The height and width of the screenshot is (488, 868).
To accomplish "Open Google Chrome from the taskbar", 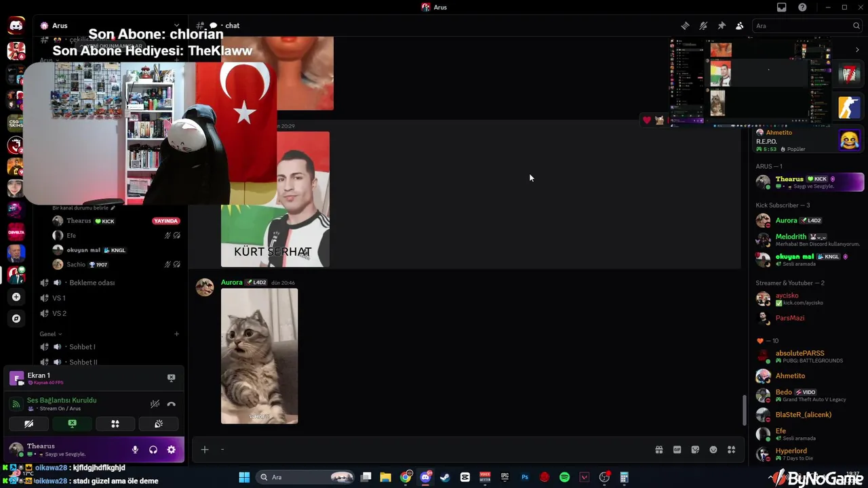I will (405, 477).
